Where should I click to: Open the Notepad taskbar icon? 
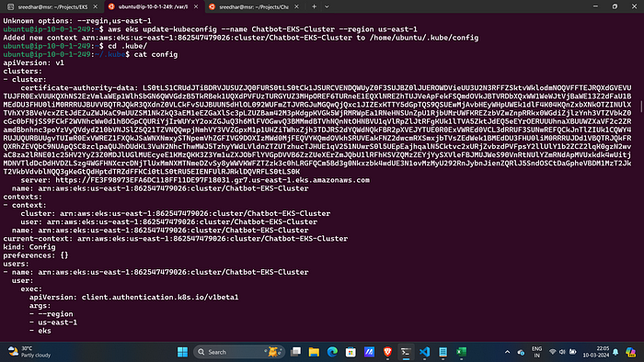443,352
